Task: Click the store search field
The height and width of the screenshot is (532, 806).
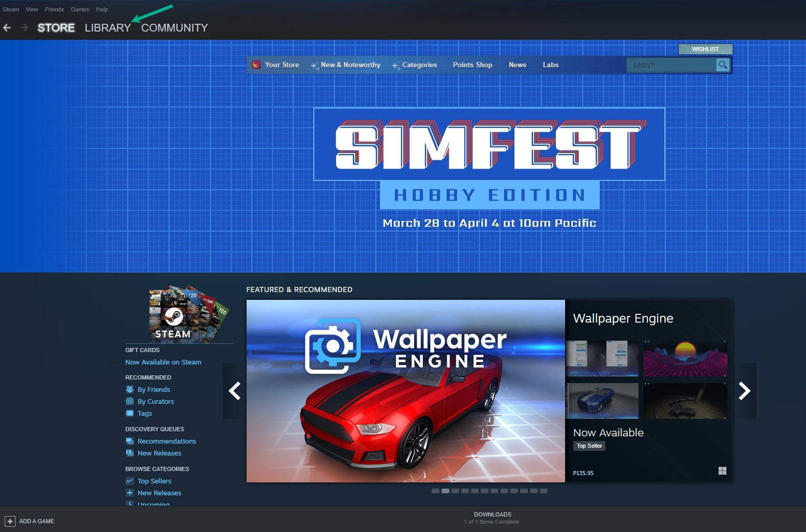Action: point(671,65)
